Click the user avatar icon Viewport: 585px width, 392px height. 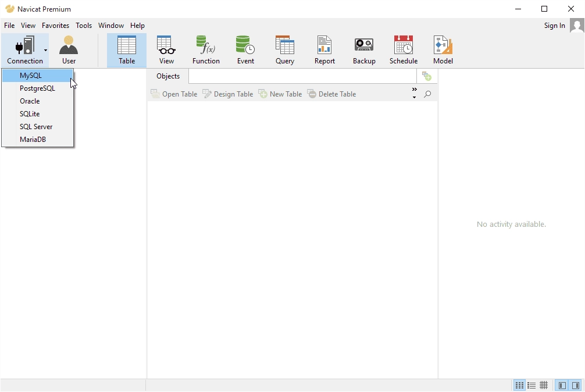coord(577,26)
